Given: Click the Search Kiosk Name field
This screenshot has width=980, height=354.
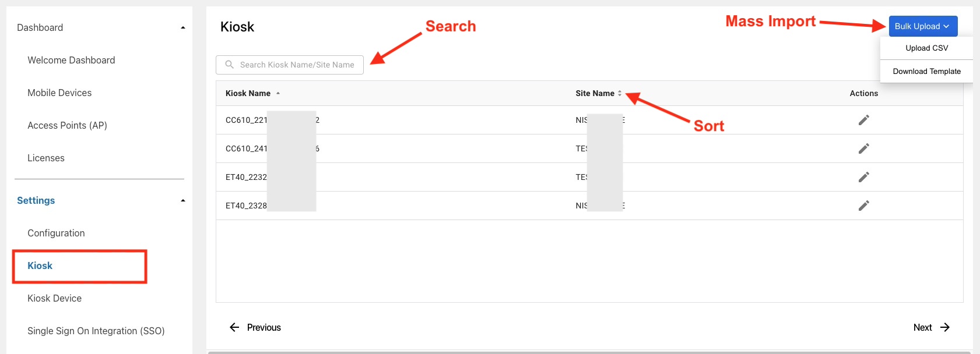Looking at the screenshot, I should pos(297,65).
